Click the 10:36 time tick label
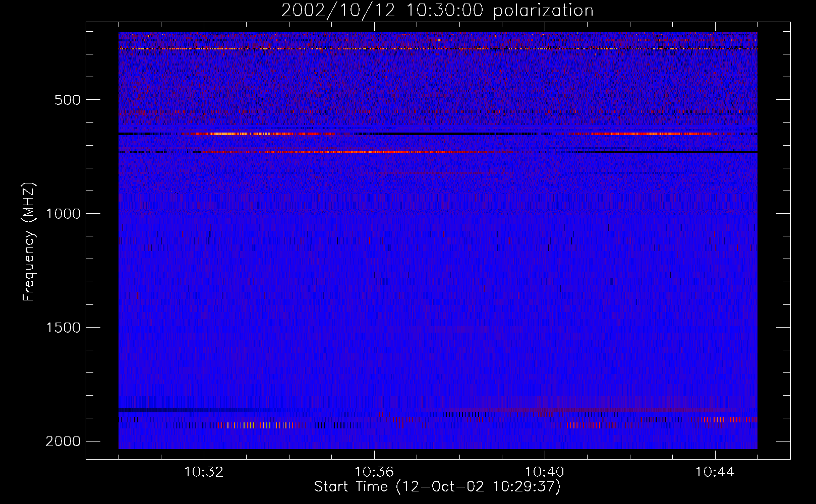The width and height of the screenshot is (816, 504). click(x=374, y=472)
